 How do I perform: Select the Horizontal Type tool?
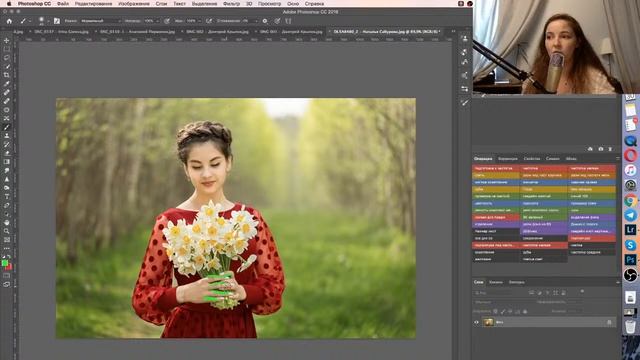click(7, 196)
